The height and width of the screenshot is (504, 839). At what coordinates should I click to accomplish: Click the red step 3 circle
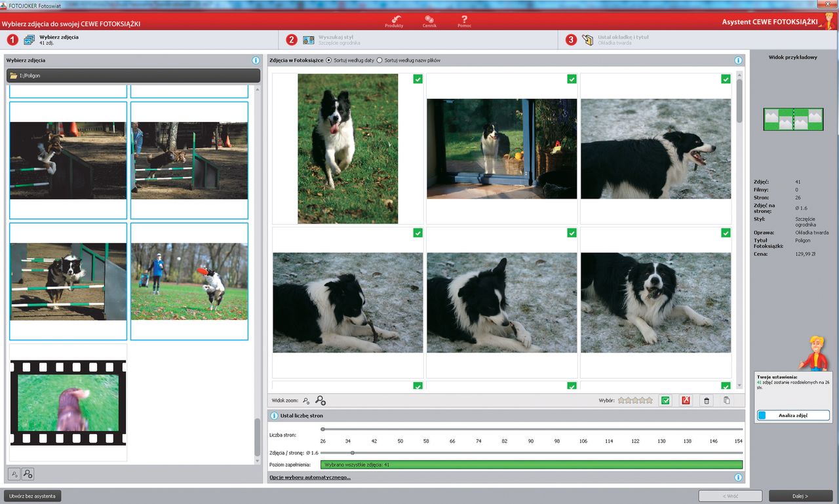572,40
